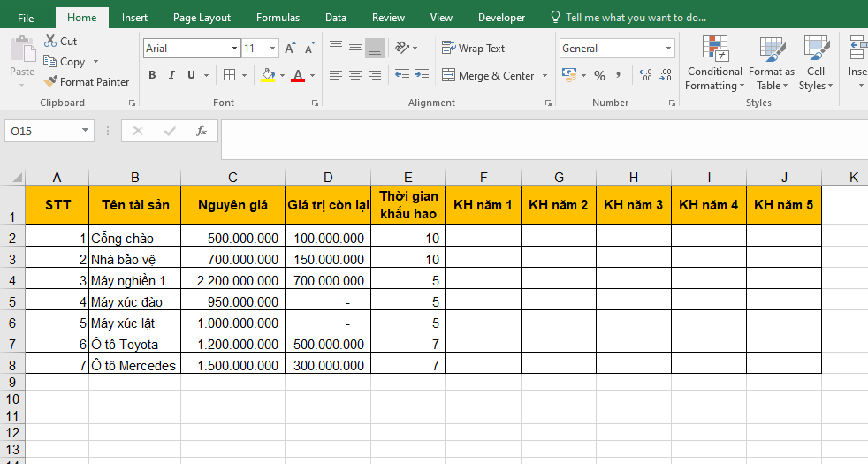Image resolution: width=868 pixels, height=464 pixels.
Task: Click the Merge & Center button
Action: [488, 76]
